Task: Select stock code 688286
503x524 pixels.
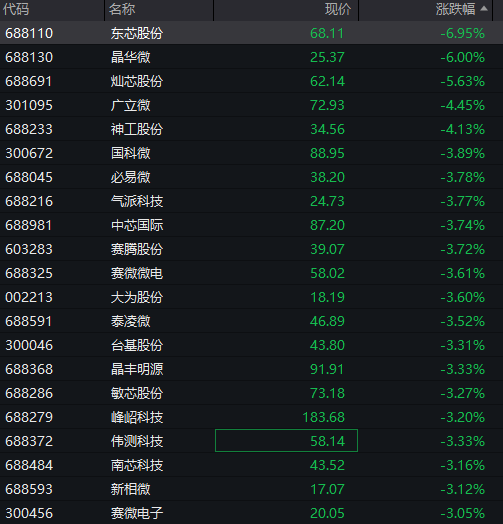Action: [x=29, y=393]
